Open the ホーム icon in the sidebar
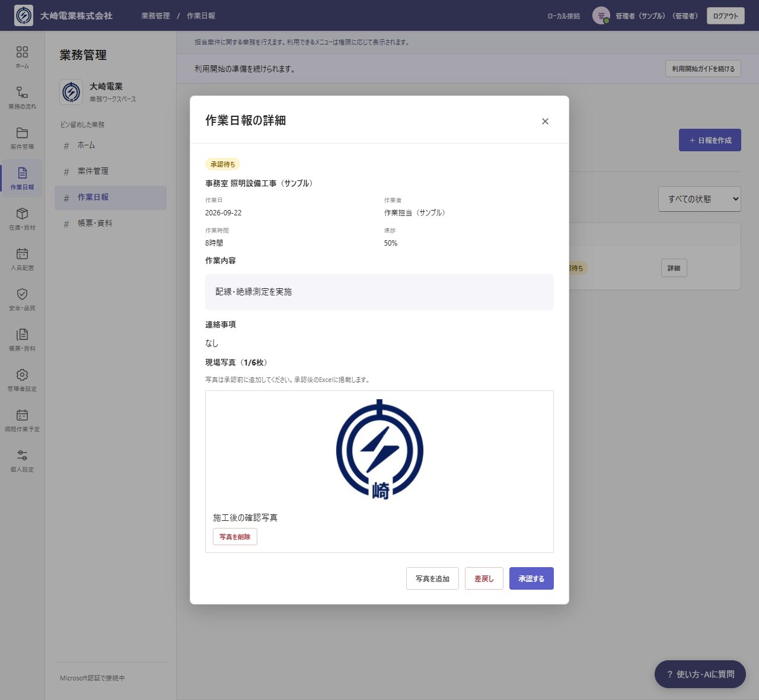The height and width of the screenshot is (700, 759). [22, 52]
